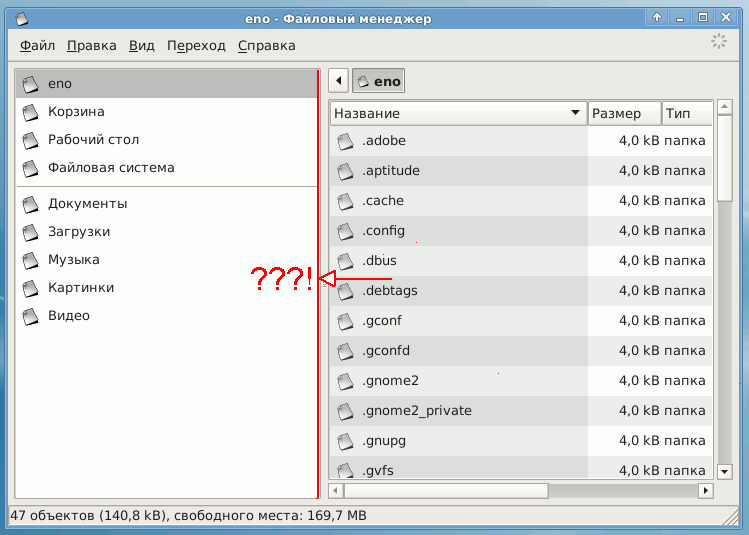
Task: Select the Картинки sidebar label
Action: (81, 288)
